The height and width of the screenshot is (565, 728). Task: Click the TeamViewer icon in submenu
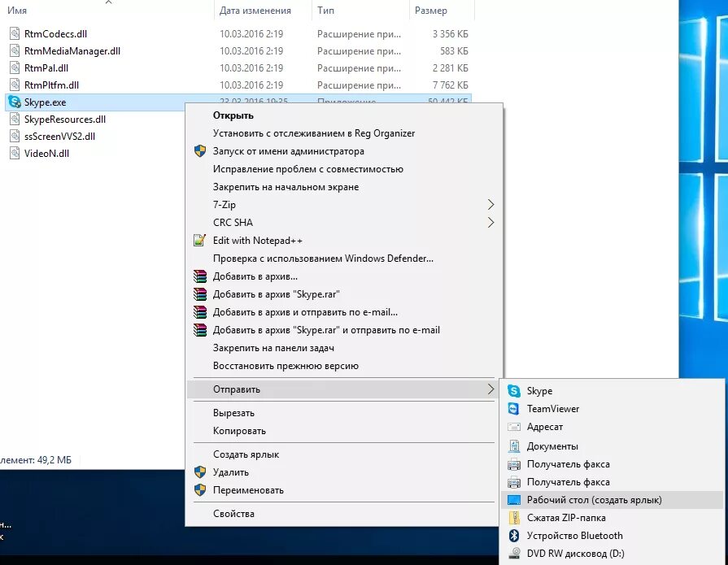pyautogui.click(x=514, y=409)
